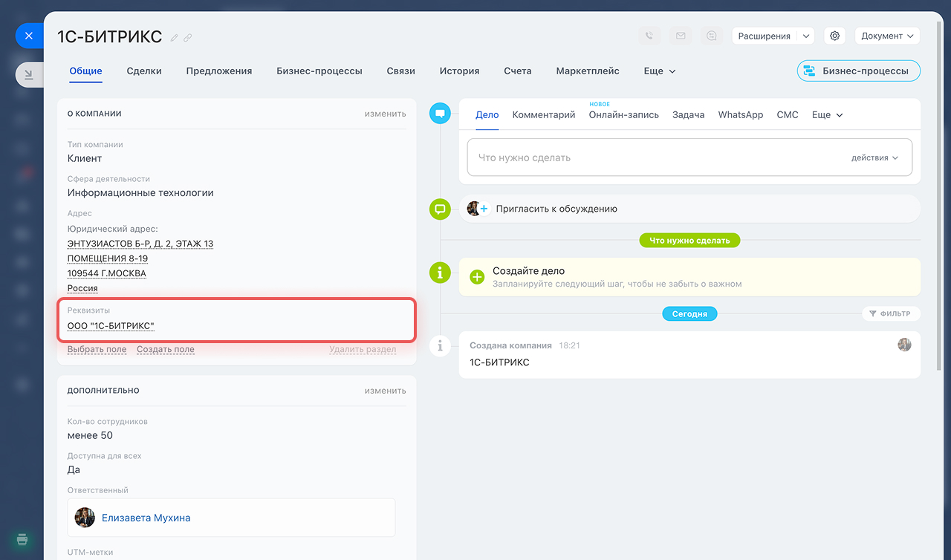The image size is (951, 560).
Task: Expand the Еще menu in the main tabs
Action: 660,71
